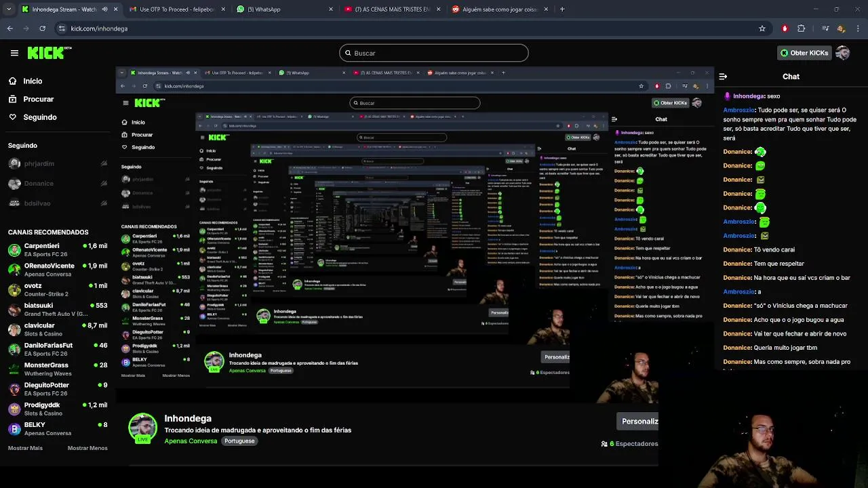Click the Procurar browse icon
868x488 pixels.
coord(12,99)
